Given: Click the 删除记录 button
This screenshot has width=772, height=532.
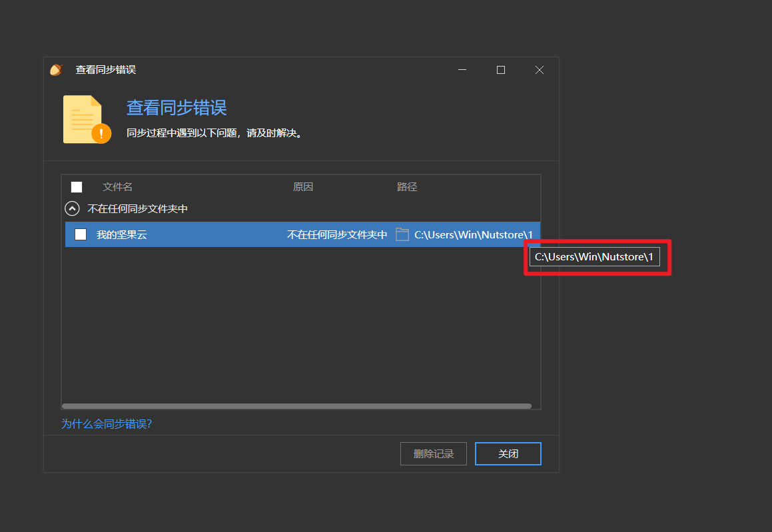Looking at the screenshot, I should click(433, 453).
